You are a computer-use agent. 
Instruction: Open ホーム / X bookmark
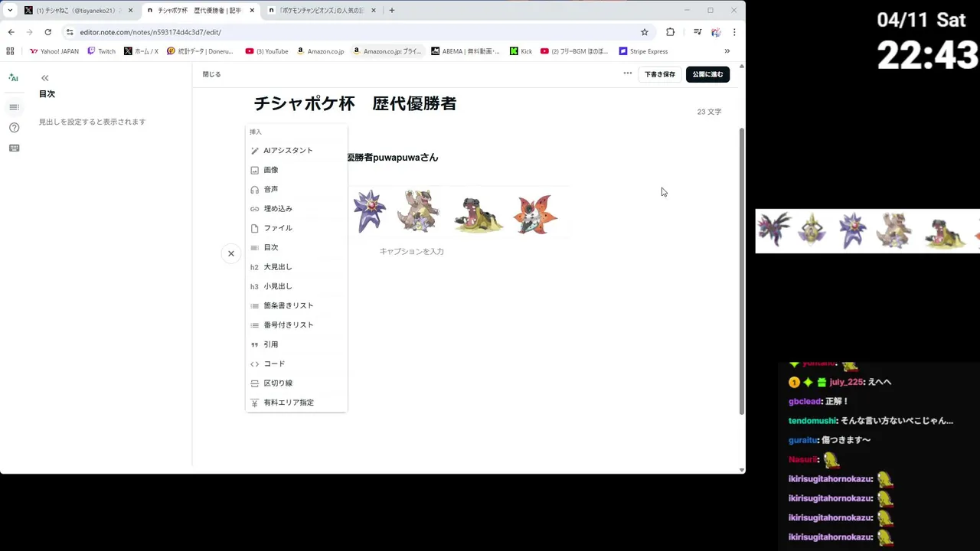141,51
